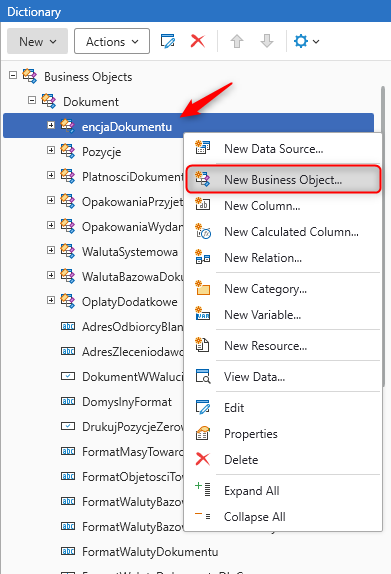Select the DomyslnyFormat tree item

click(127, 402)
